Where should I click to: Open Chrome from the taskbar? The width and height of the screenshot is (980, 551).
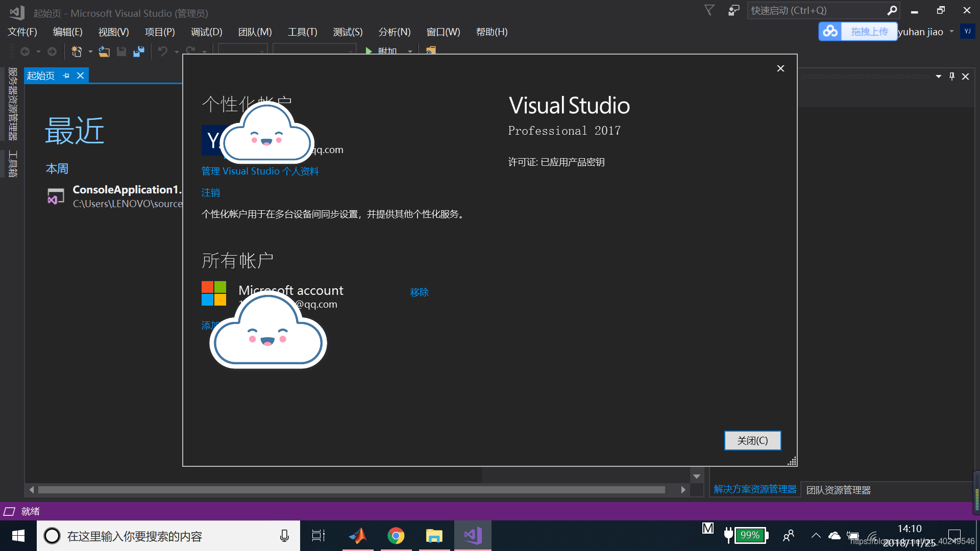tap(396, 536)
